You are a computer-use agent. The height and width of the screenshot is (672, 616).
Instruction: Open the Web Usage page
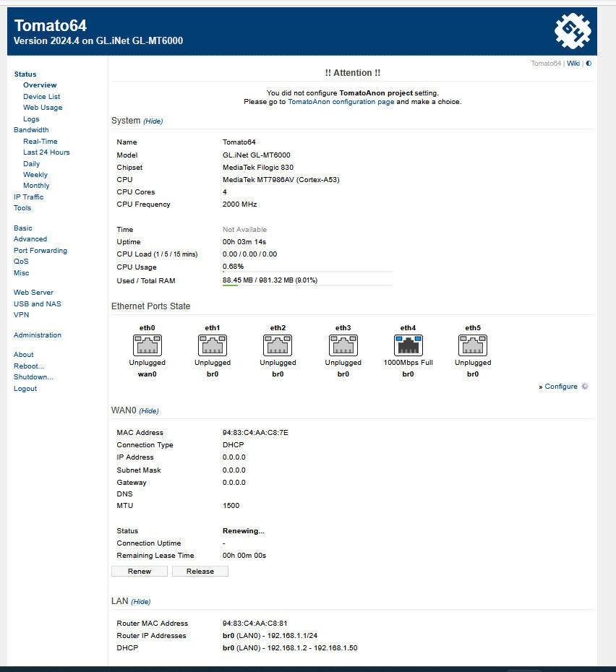click(43, 108)
